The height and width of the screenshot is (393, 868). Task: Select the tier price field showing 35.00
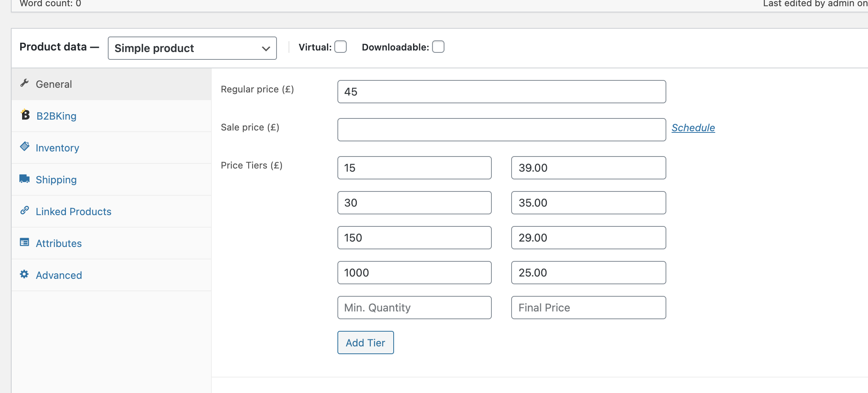coord(589,203)
